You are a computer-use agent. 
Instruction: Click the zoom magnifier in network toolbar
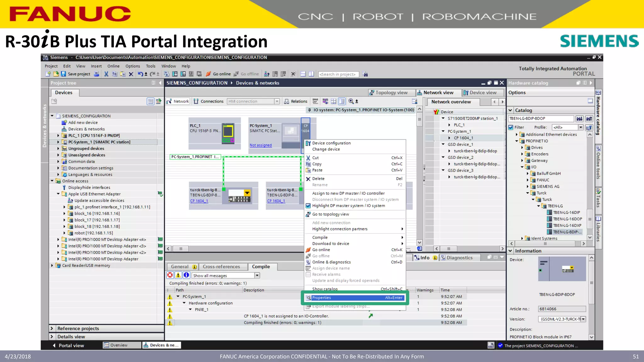tap(351, 101)
